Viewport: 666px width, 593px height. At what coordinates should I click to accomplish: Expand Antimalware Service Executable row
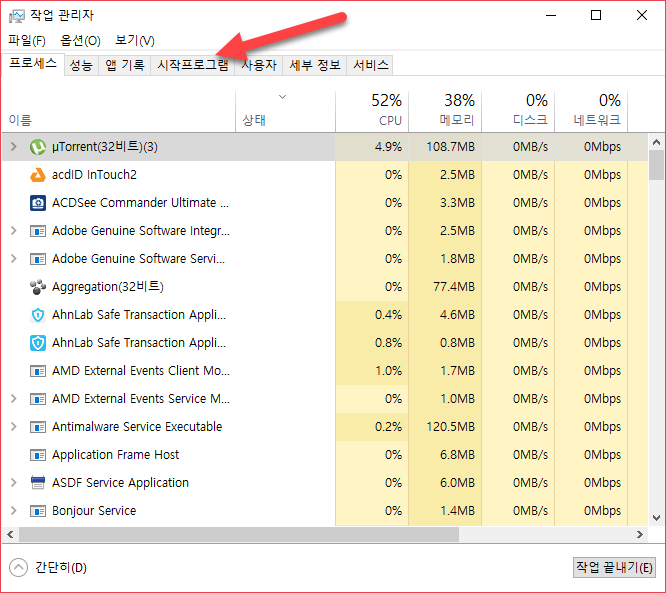(14, 427)
